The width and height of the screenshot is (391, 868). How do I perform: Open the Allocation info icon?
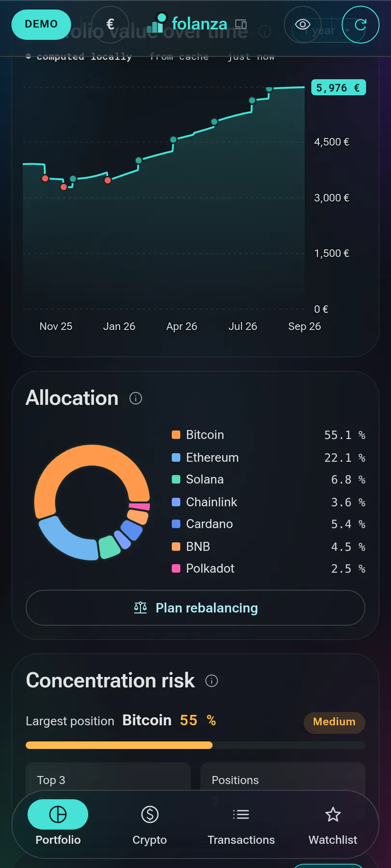coord(136,398)
